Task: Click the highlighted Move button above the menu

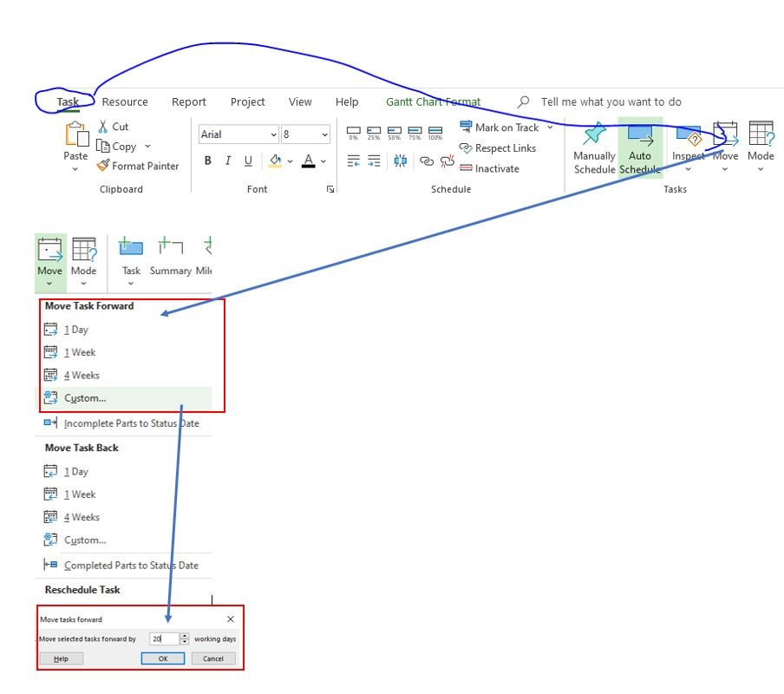Action: coord(50,263)
